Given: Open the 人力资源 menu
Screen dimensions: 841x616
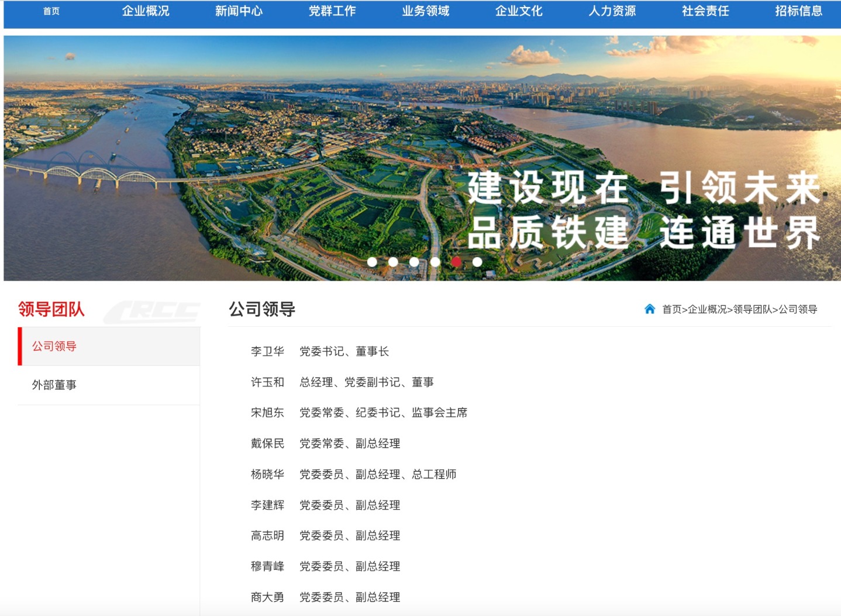Looking at the screenshot, I should (612, 11).
